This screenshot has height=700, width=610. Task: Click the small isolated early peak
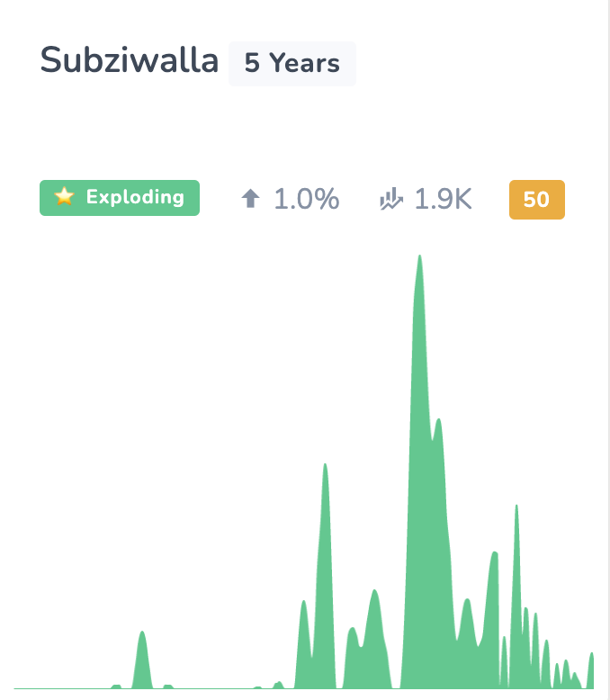pos(142,660)
